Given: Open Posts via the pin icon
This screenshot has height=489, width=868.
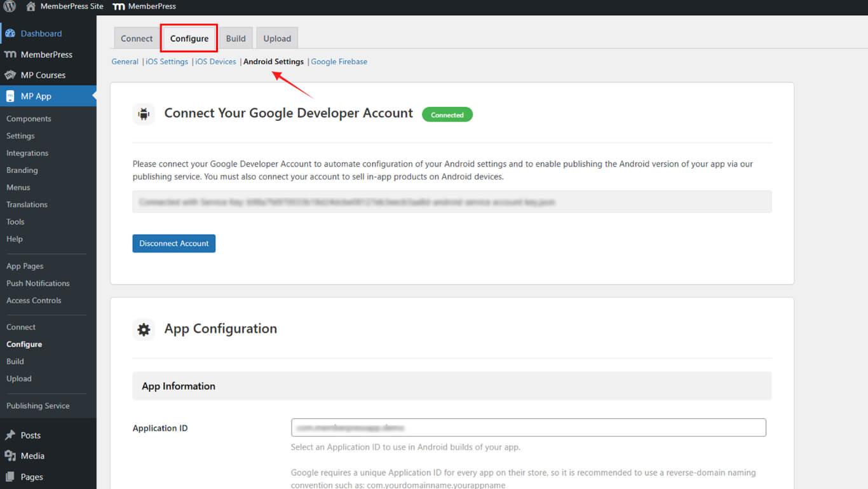Looking at the screenshot, I should pos(10,436).
